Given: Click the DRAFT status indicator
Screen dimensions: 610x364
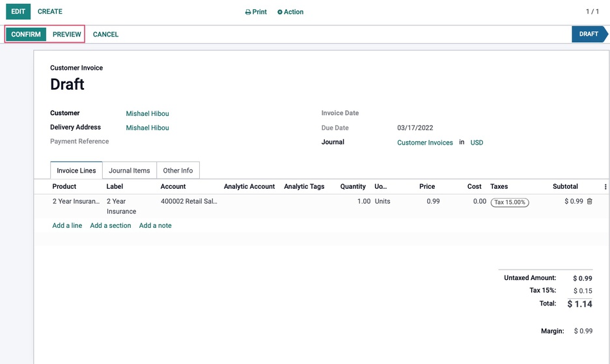Looking at the screenshot, I should [589, 34].
